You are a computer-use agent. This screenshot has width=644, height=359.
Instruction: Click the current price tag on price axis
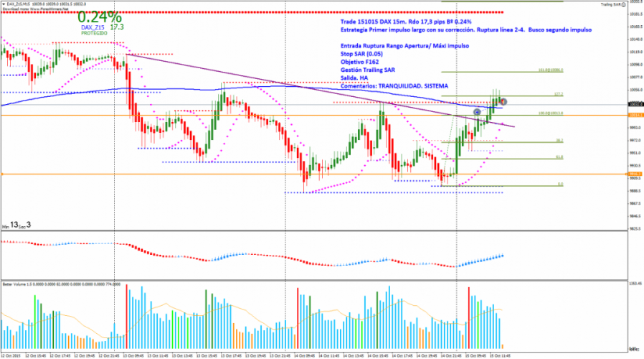634,104
